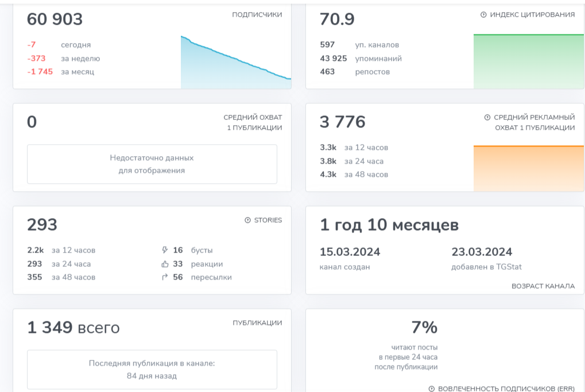The width and height of the screenshot is (585, 392).
Task: Open the Подписчики section label
Action: point(257,15)
